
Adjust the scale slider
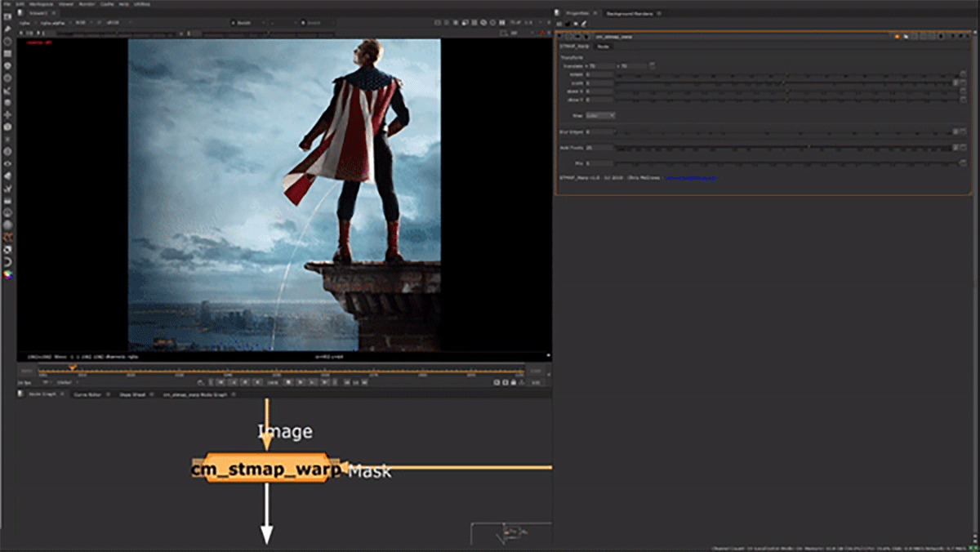click(782, 82)
